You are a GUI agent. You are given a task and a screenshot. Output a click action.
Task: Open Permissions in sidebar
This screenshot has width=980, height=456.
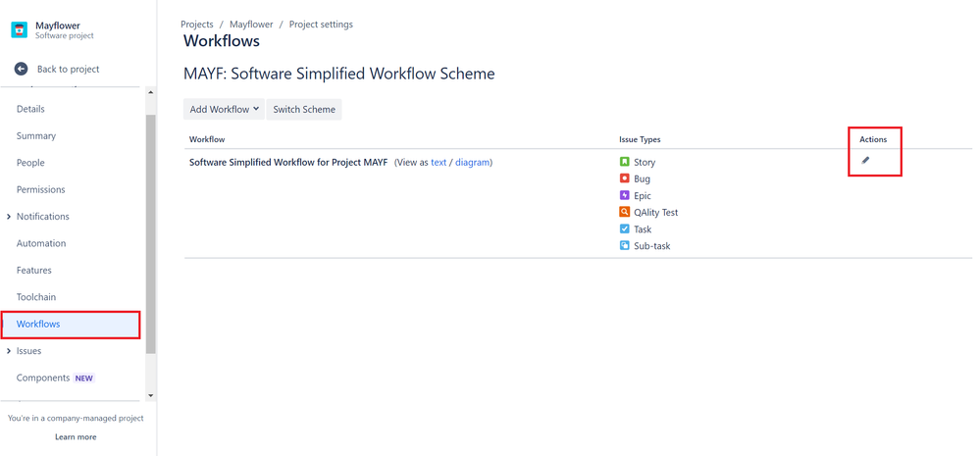click(40, 190)
